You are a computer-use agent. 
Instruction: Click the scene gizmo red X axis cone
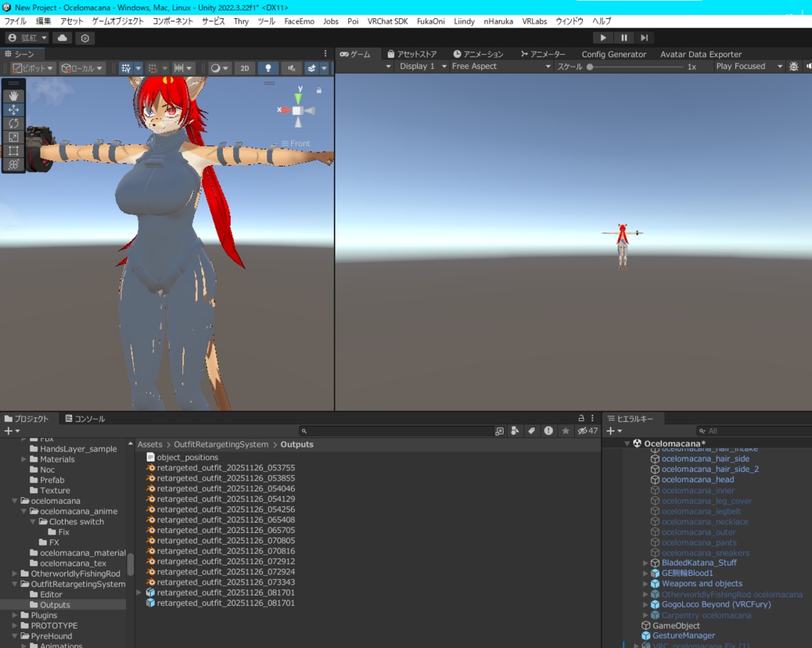(x=285, y=109)
